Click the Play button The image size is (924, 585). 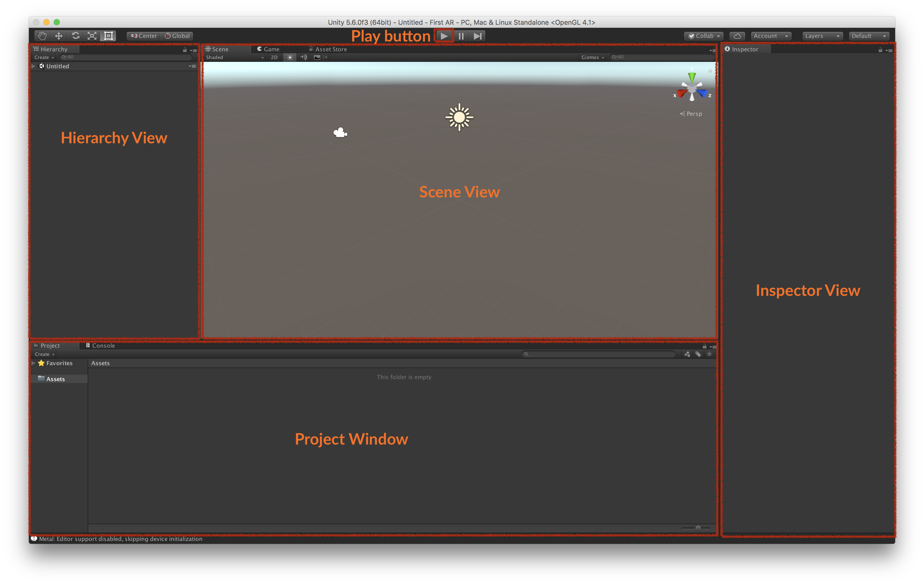[x=444, y=36]
